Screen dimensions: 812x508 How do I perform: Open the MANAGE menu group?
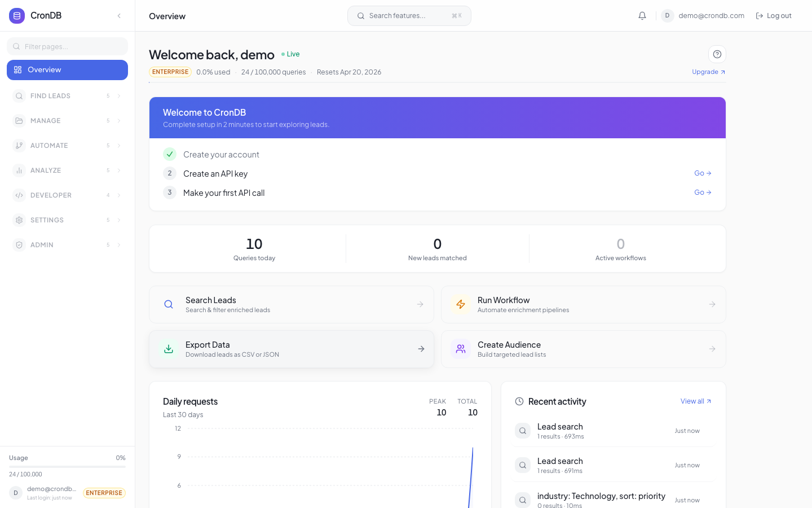tap(67, 121)
